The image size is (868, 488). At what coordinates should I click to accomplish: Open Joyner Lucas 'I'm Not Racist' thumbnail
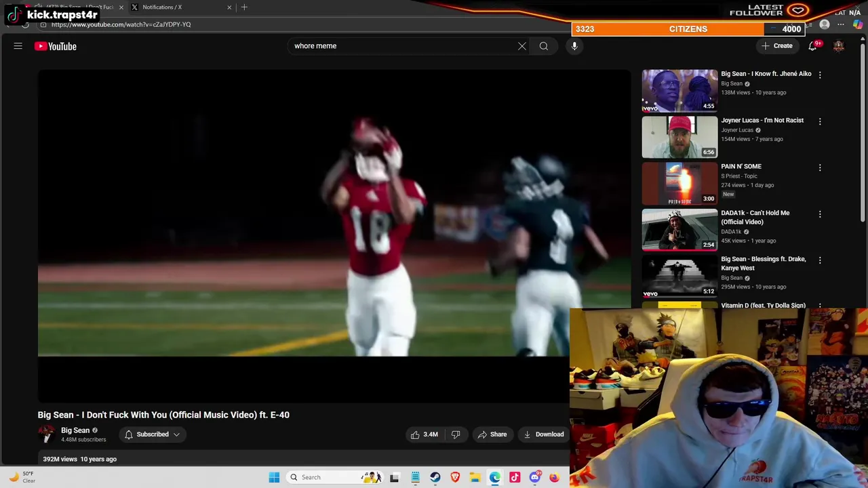point(679,137)
